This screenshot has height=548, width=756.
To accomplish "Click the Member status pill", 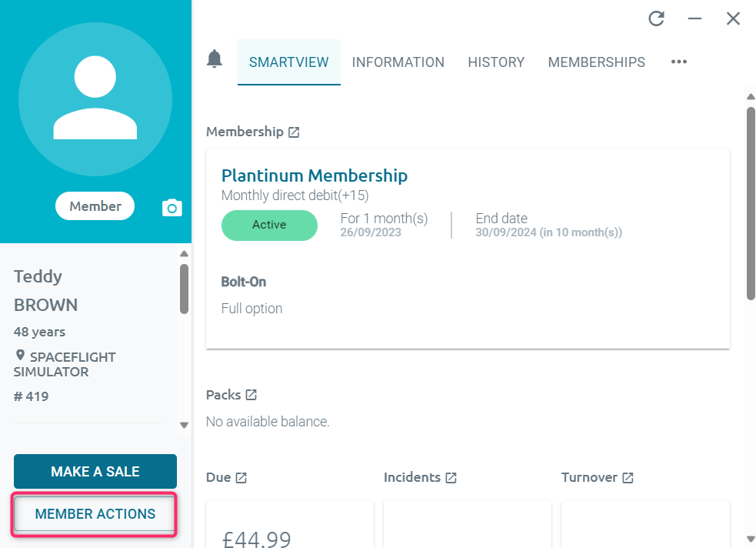I will pos(95,206).
